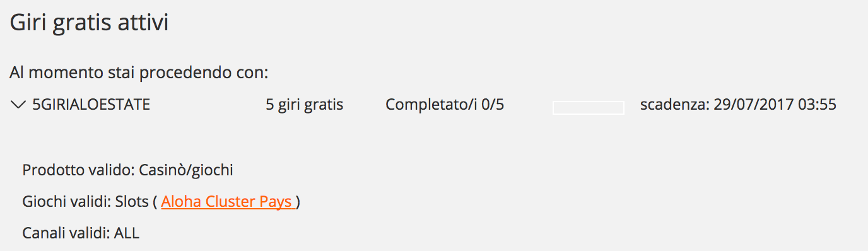868x251 pixels.
Task: Click the closing parenthesis after Aloha link
Action: tap(298, 202)
